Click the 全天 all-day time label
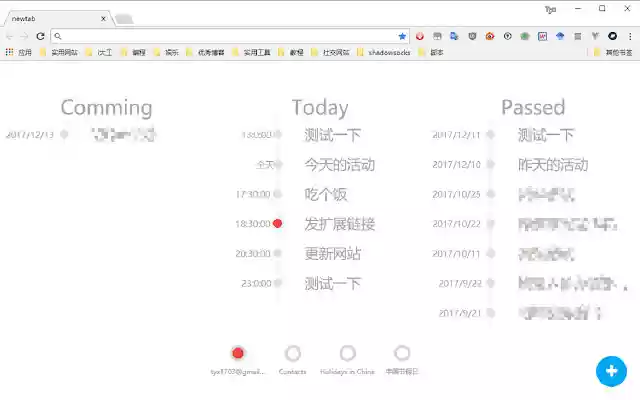 point(265,164)
